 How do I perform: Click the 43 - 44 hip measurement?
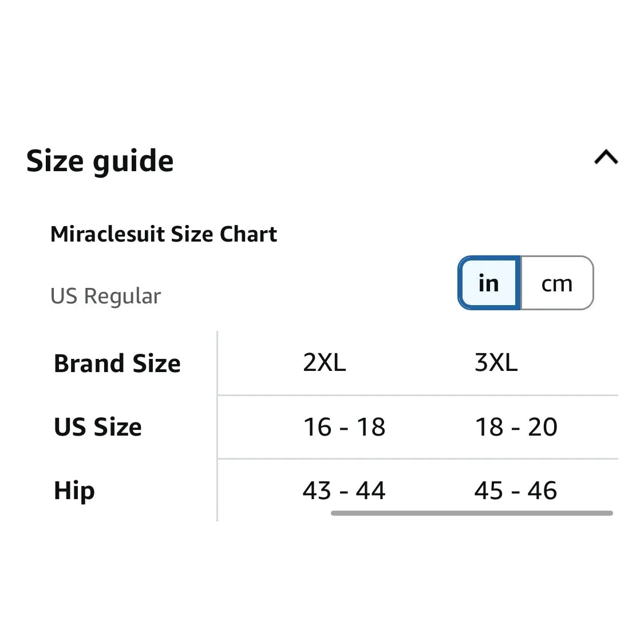point(344,491)
